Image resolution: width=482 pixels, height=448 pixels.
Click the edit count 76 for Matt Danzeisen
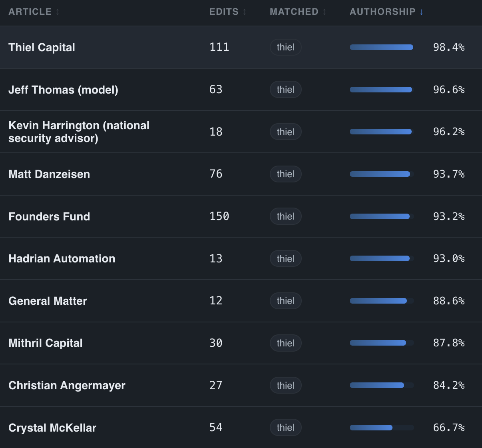coord(216,174)
